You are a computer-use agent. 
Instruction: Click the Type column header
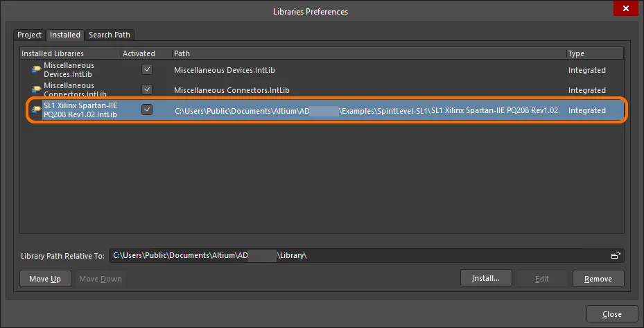[x=595, y=53]
